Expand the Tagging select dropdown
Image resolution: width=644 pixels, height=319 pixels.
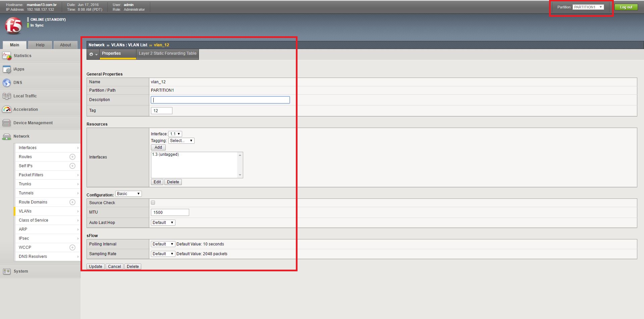[181, 141]
